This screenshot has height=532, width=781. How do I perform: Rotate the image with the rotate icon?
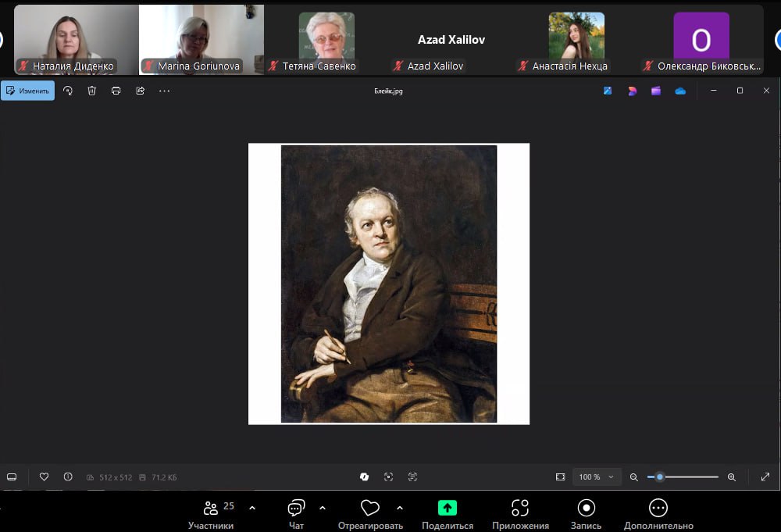pos(68,91)
